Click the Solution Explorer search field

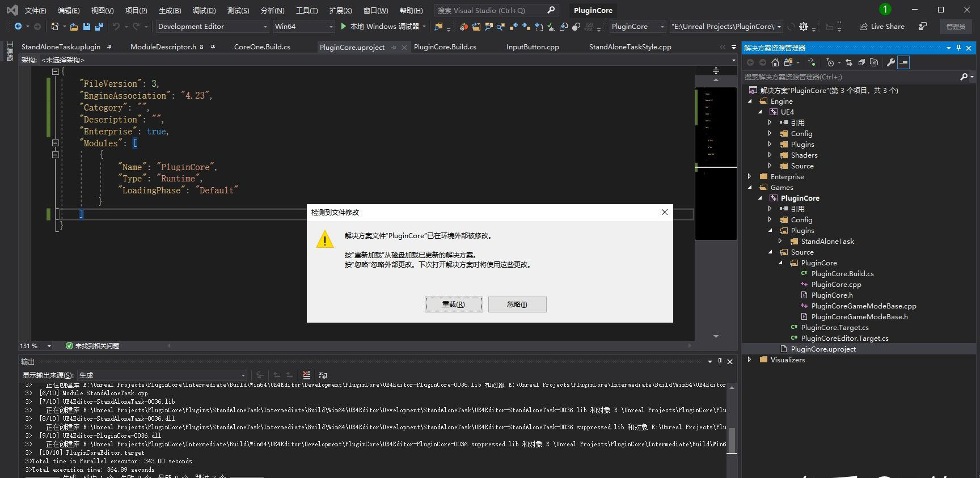(x=858, y=77)
